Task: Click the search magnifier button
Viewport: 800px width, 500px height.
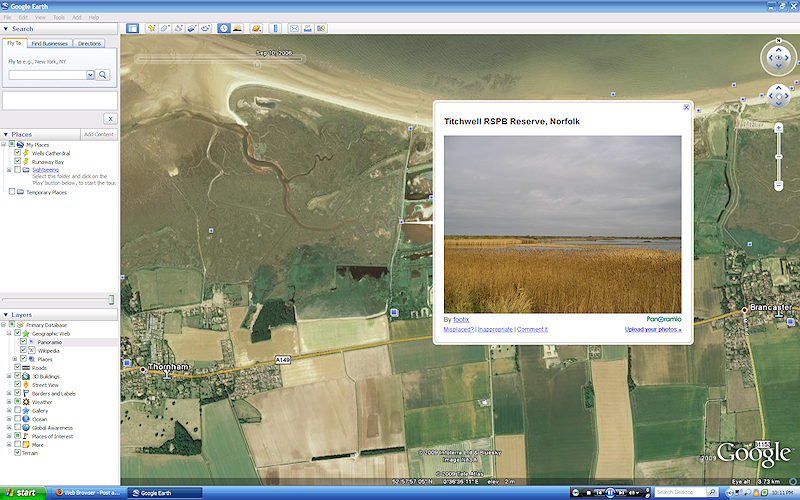Action: click(x=103, y=75)
